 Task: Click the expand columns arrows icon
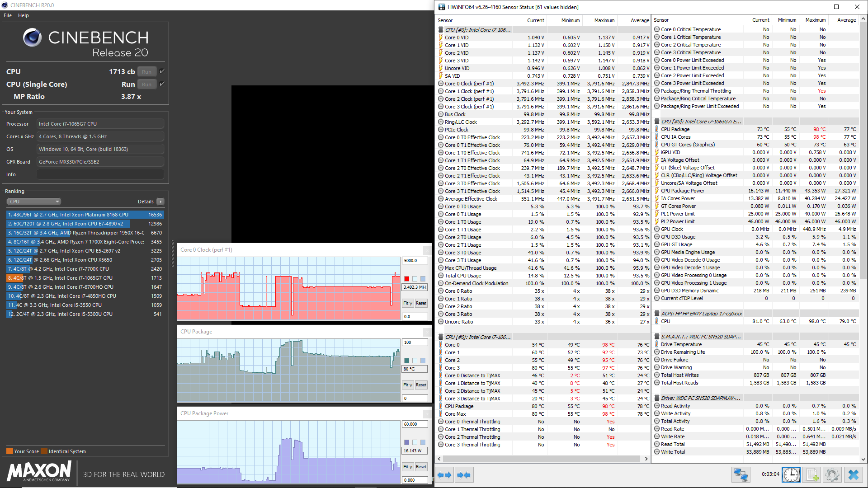445,475
